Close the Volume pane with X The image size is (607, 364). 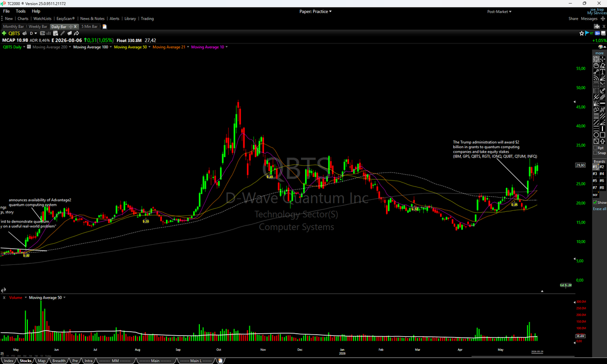4,298
